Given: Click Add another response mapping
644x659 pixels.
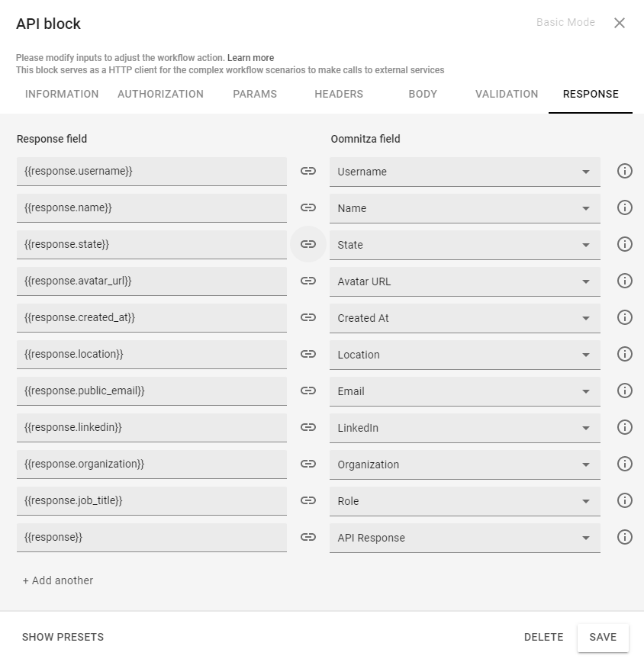Looking at the screenshot, I should click(x=58, y=580).
